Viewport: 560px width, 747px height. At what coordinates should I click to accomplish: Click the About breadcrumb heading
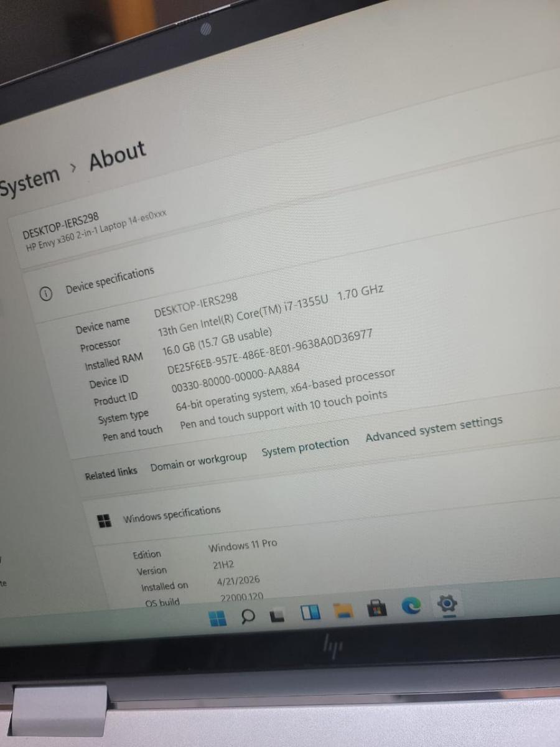118,156
